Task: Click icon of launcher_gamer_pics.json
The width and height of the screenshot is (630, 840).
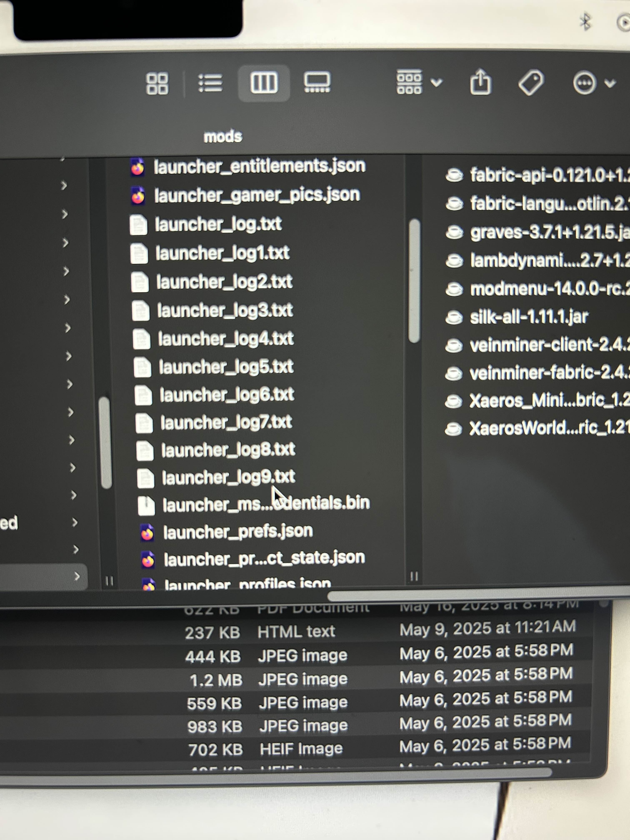Action: (138, 196)
